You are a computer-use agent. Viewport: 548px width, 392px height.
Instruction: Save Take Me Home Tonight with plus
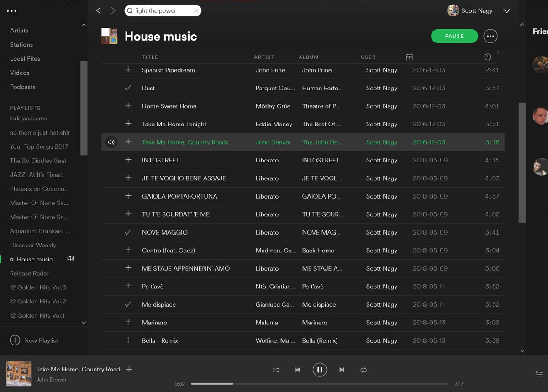pyautogui.click(x=128, y=124)
